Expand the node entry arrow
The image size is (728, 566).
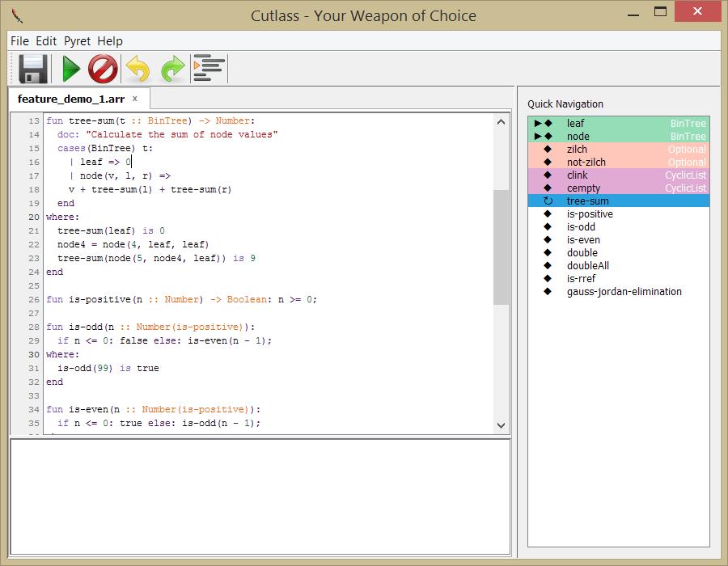(x=538, y=137)
